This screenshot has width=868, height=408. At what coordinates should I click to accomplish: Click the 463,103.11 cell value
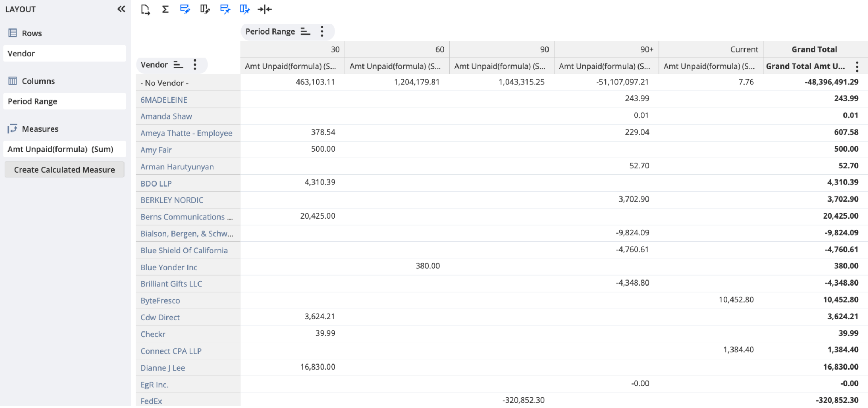point(315,82)
